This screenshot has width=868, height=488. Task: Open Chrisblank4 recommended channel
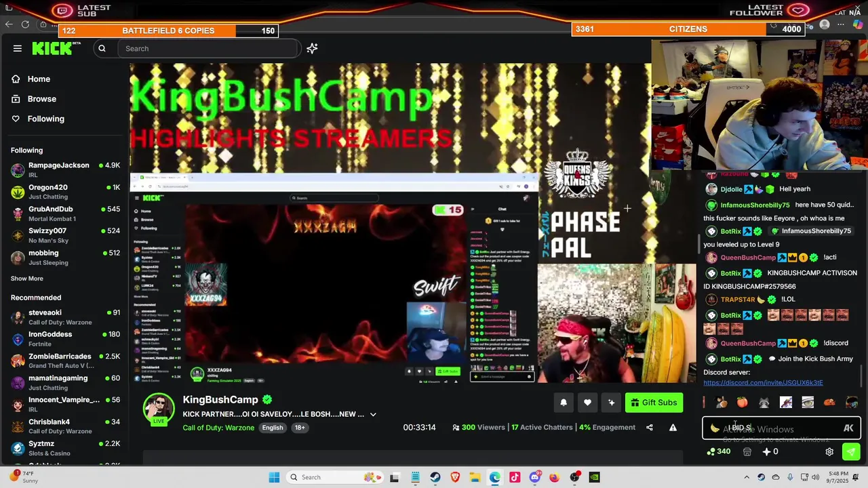point(64,426)
